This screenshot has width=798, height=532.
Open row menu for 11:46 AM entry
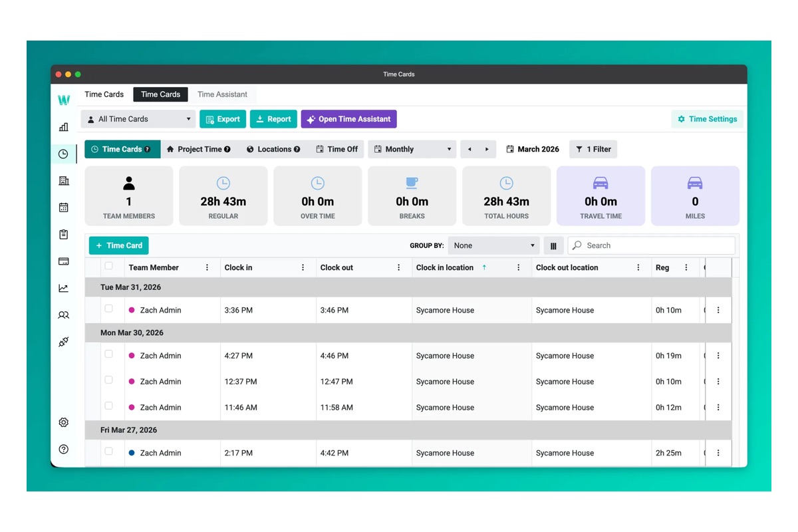point(718,408)
